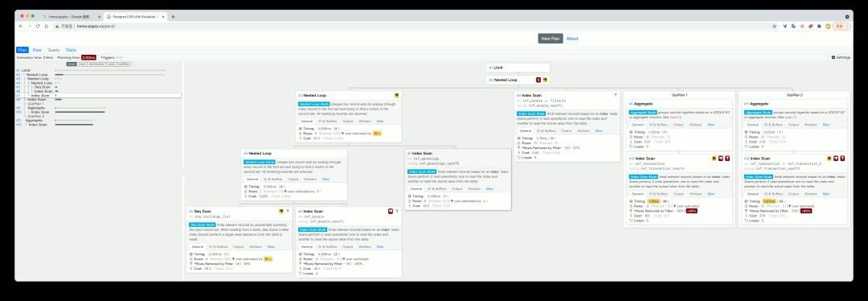
Task: Click the New Plan button
Action: click(x=551, y=39)
